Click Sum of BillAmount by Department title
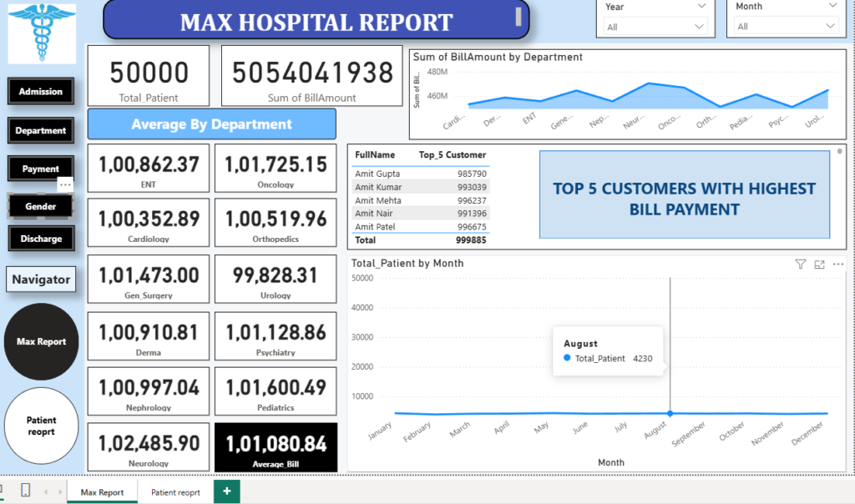The width and height of the screenshot is (855, 504). [498, 57]
